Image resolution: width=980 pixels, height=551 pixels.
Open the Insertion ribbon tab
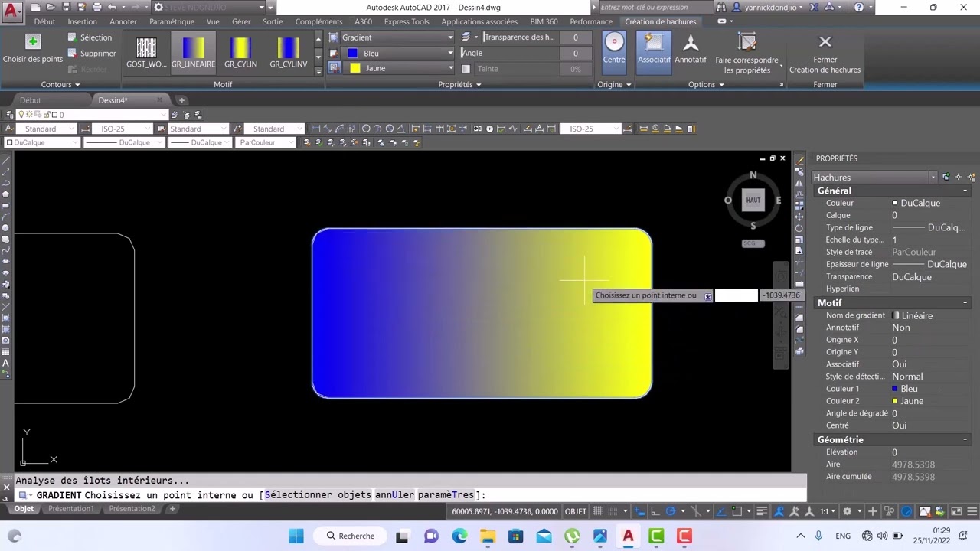pos(82,22)
